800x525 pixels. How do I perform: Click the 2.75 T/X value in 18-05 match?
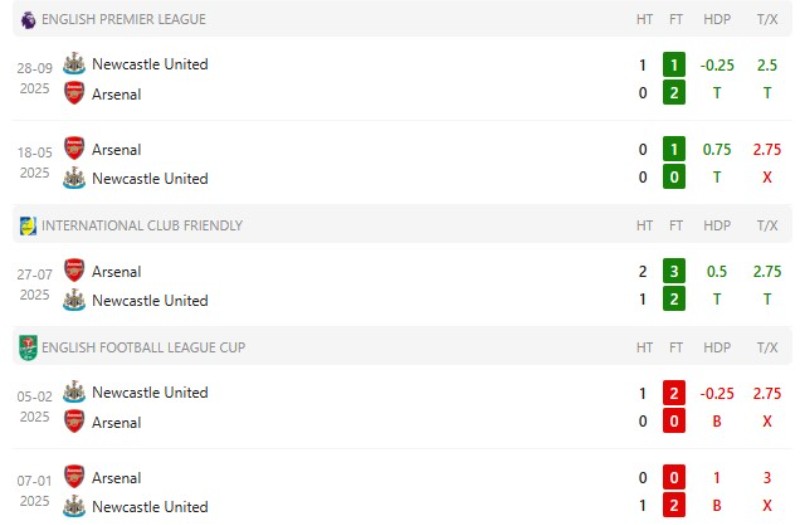[x=767, y=149]
